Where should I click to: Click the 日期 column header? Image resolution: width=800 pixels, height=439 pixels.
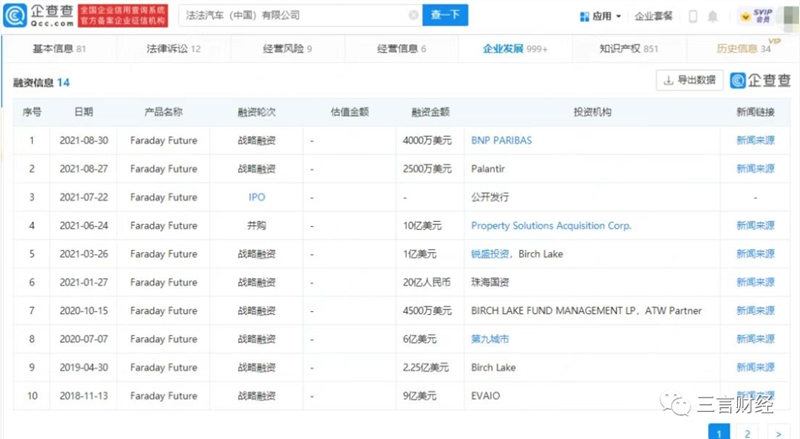[84, 112]
